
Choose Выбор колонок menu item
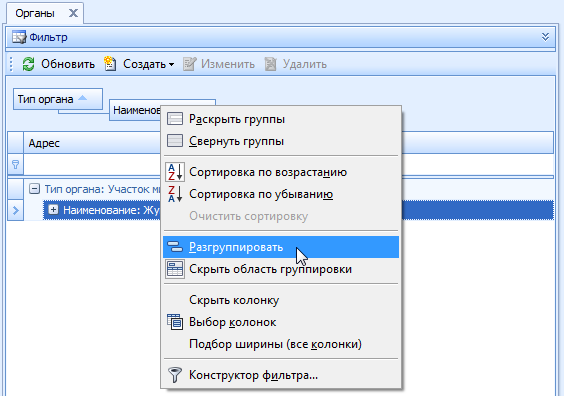pos(281,322)
